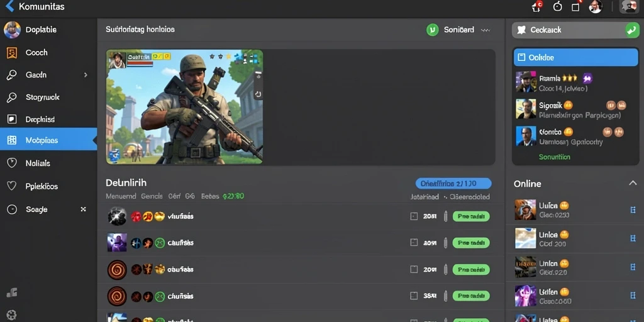Expand the Gaodn sidebar submenu arrow

point(86,75)
